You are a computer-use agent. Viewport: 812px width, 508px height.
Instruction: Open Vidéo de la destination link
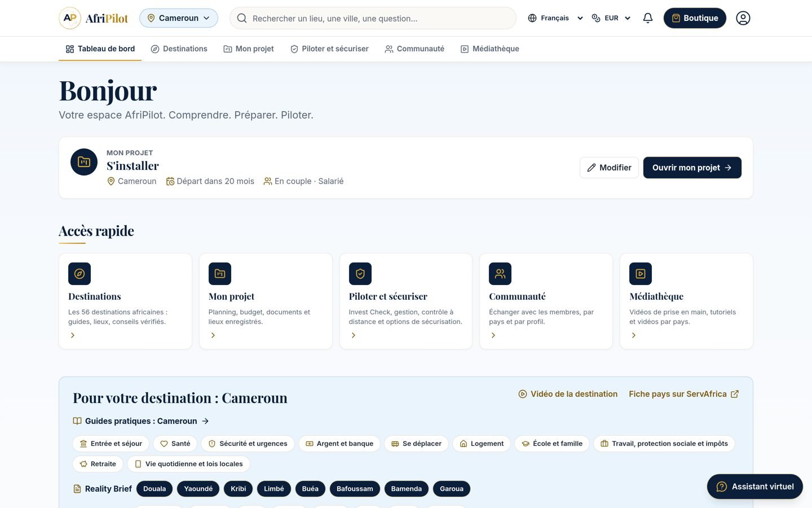coord(568,394)
